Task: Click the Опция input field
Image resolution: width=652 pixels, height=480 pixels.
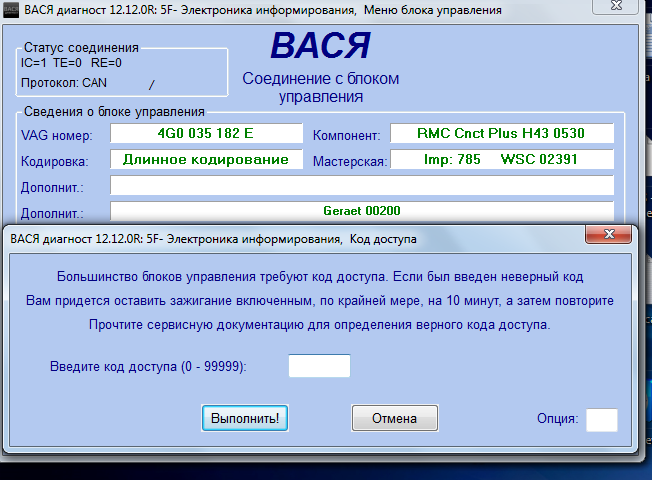Action: 602,420
